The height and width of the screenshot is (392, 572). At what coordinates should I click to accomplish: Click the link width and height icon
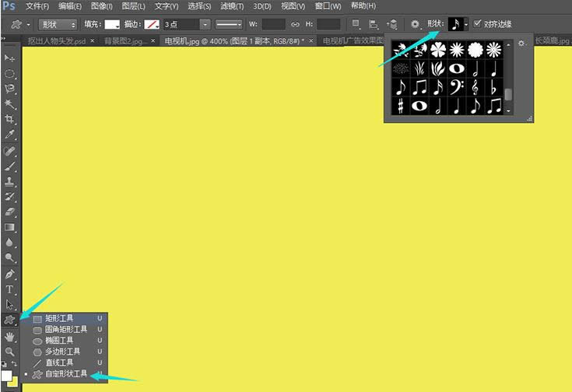click(295, 24)
